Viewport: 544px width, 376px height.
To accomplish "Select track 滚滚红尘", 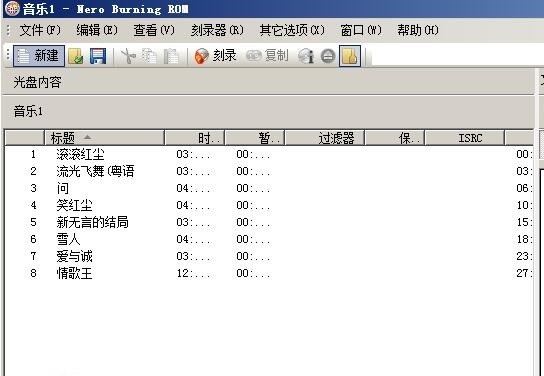I will click(x=80, y=154).
